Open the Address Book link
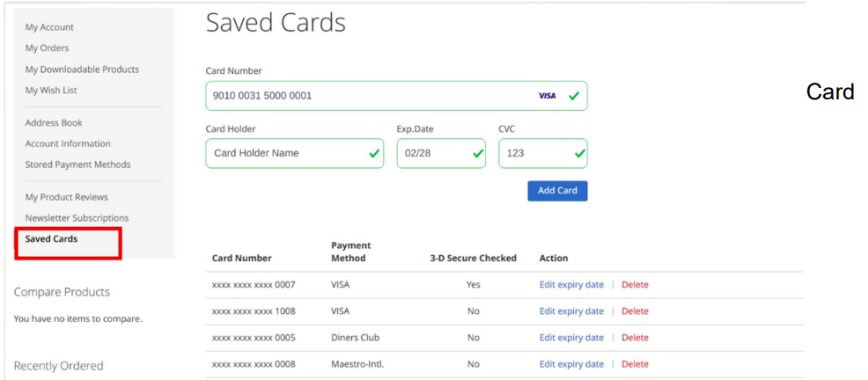Image resolution: width=868 pixels, height=380 pixels. (x=54, y=123)
